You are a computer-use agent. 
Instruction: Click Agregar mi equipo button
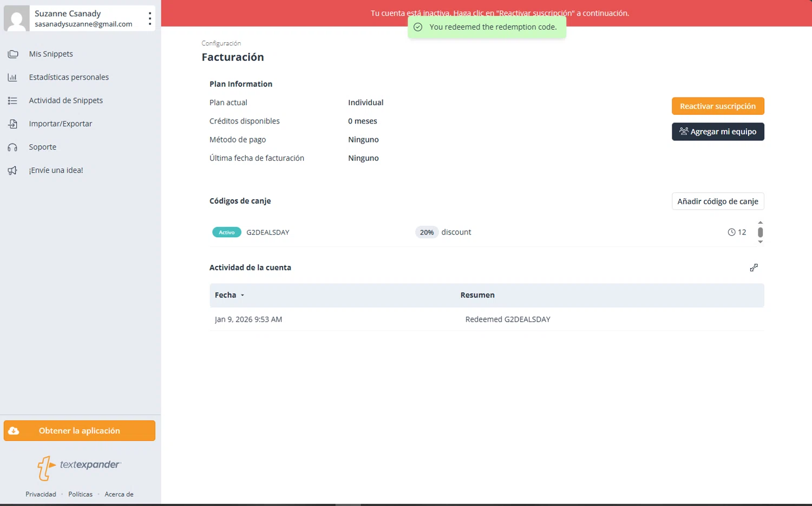[x=718, y=132]
